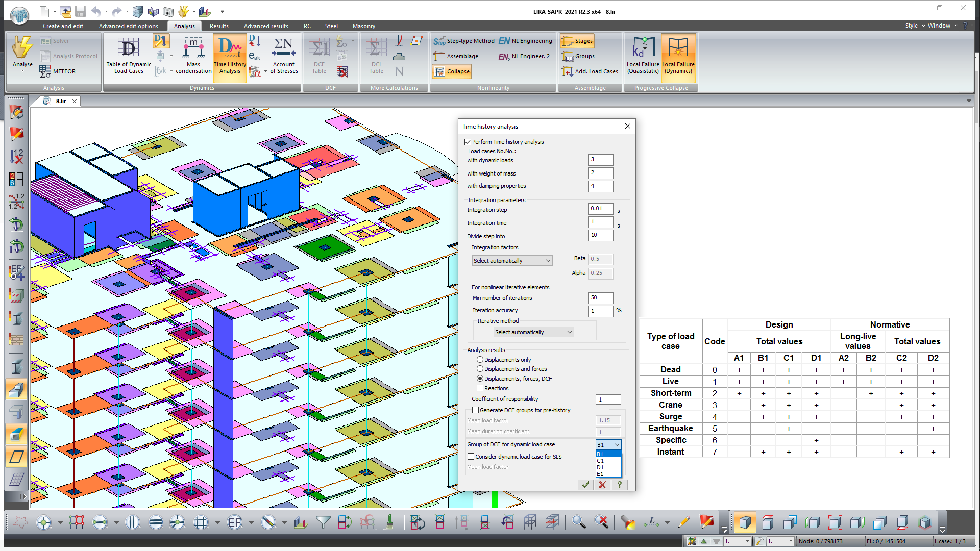The image size is (980, 551).
Task: Uncheck Perform Time history analysis
Action: pyautogui.click(x=468, y=142)
